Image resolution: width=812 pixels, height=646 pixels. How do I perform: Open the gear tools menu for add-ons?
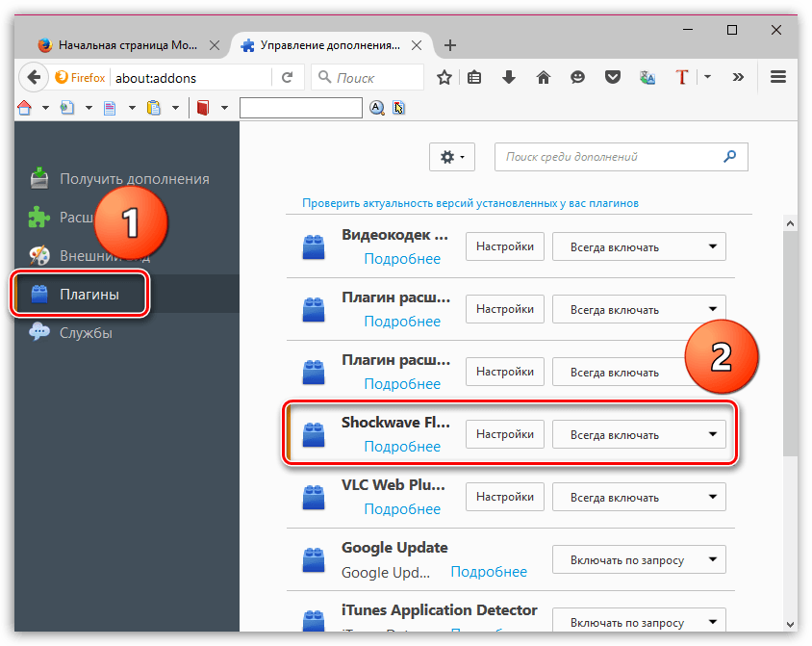[x=452, y=157]
